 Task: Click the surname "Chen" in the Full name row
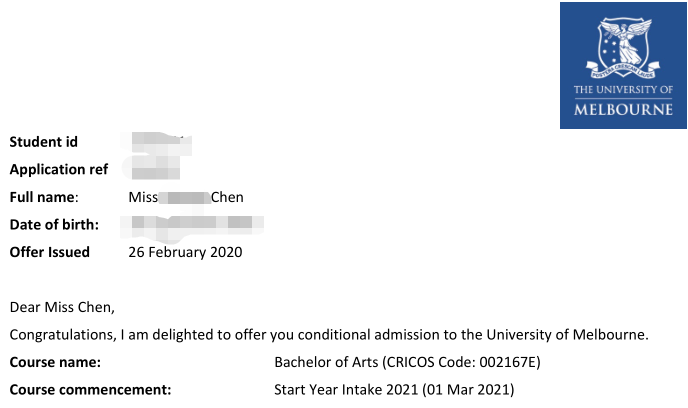coord(227,197)
